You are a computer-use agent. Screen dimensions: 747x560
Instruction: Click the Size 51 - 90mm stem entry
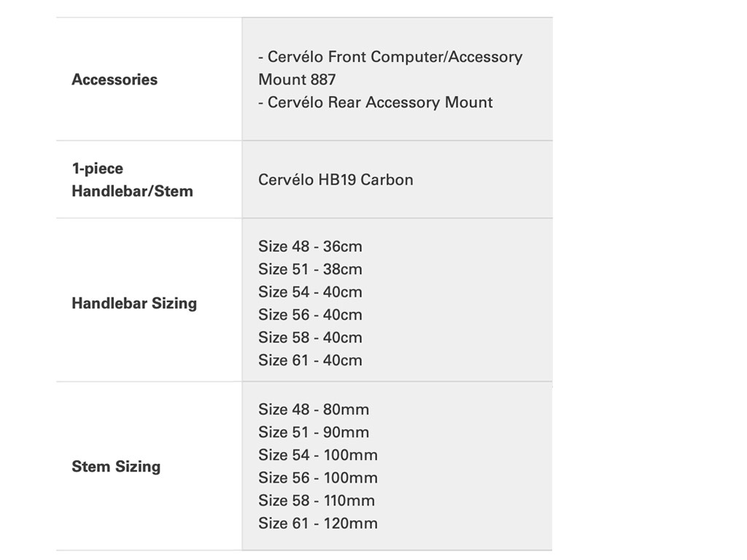click(314, 432)
